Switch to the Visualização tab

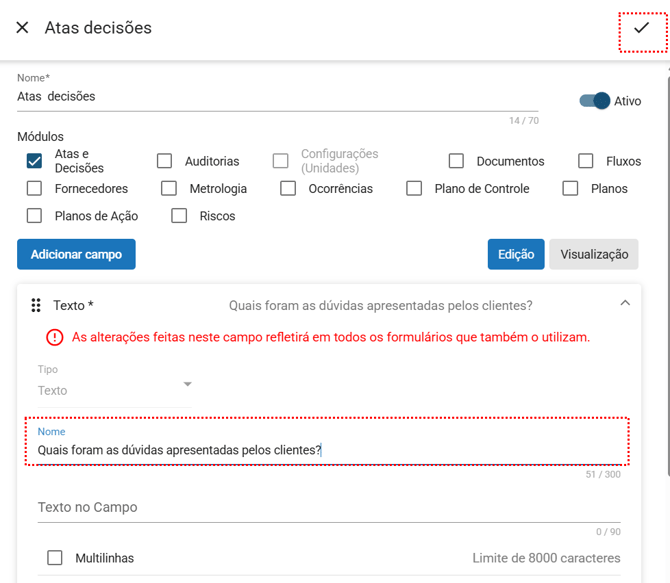[x=593, y=254]
